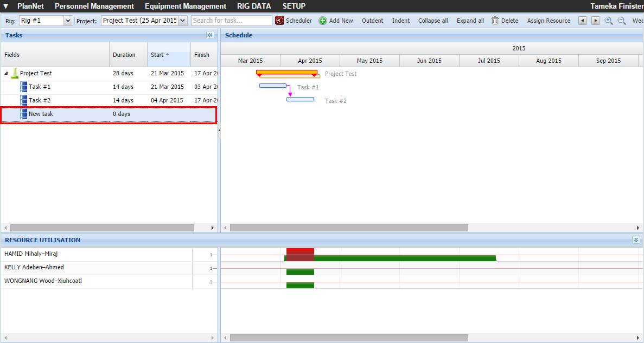Shift timeline to next period arrow
This screenshot has width=644, height=343.
(x=595, y=21)
